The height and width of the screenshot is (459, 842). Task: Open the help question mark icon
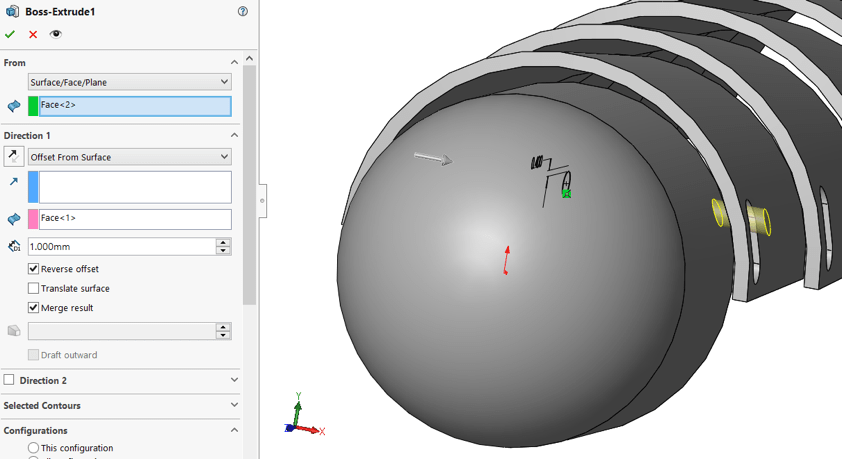point(243,11)
